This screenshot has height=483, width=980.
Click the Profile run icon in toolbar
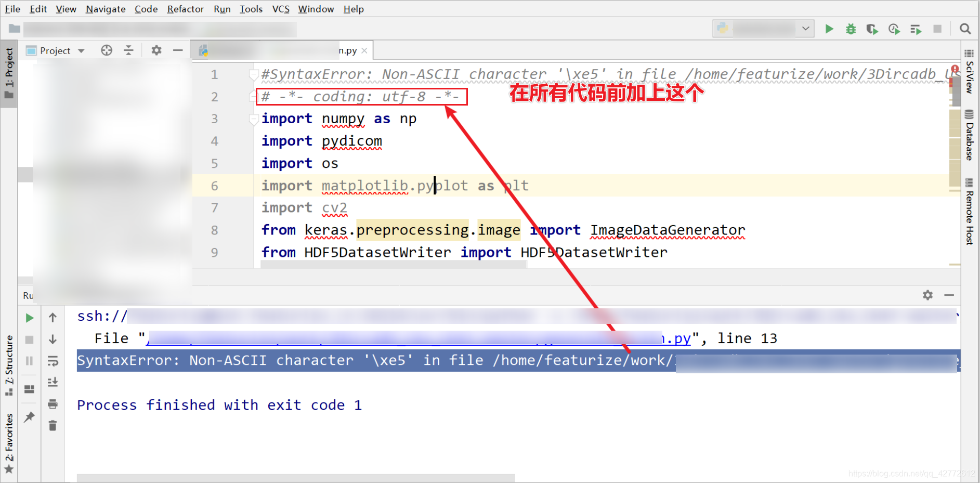coord(894,29)
